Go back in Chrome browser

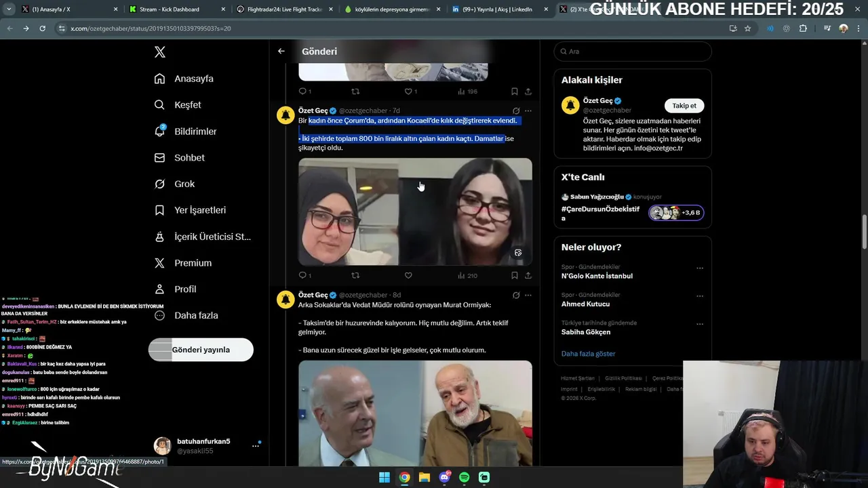click(x=9, y=28)
